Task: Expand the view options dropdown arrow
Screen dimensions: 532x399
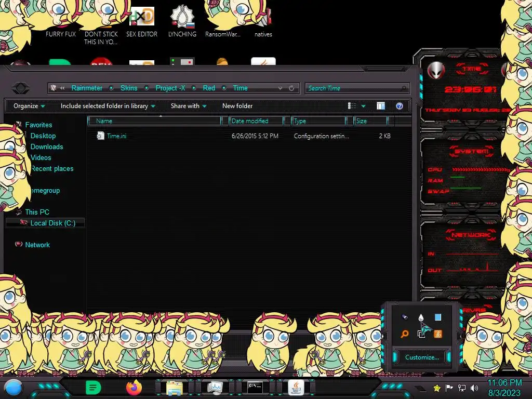Action: point(363,106)
